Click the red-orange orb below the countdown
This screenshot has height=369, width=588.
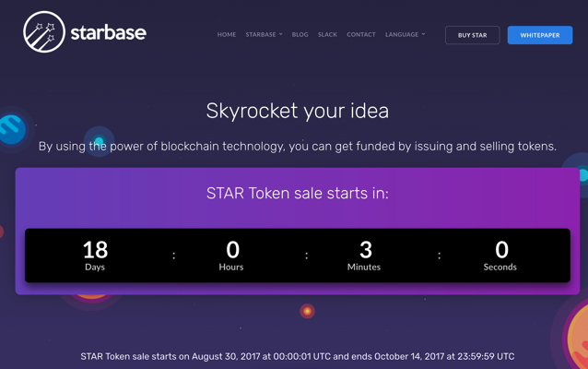click(307, 311)
